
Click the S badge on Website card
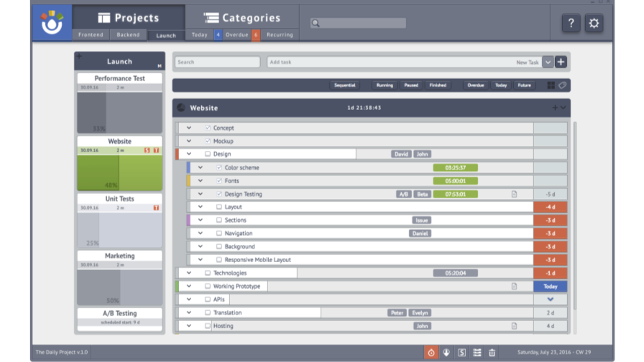click(147, 150)
